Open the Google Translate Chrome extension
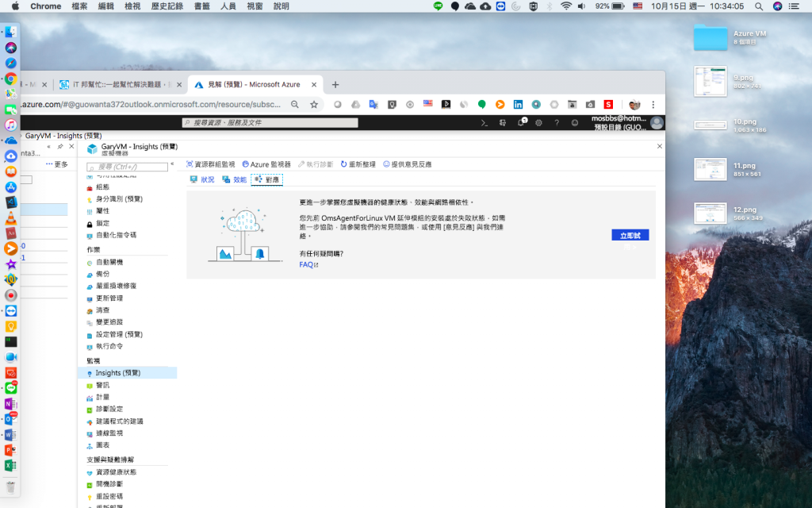The image size is (812, 508). point(373,104)
